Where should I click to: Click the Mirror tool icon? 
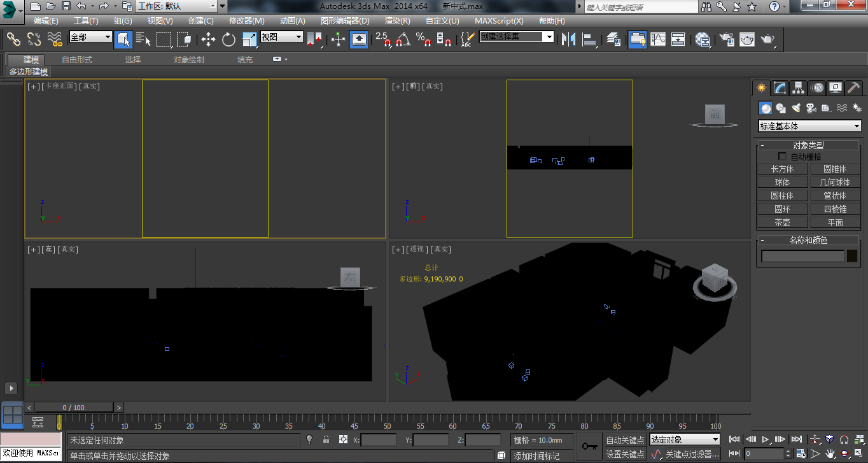tap(568, 39)
